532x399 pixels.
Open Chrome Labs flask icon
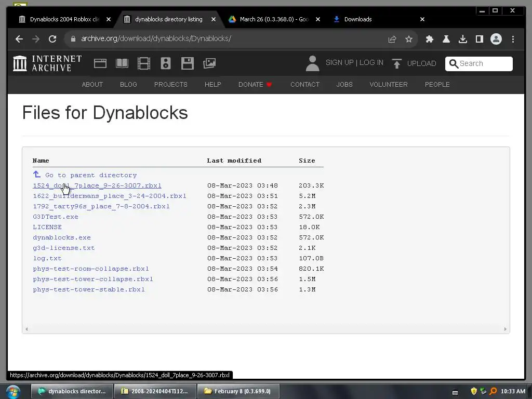pyautogui.click(x=446, y=39)
